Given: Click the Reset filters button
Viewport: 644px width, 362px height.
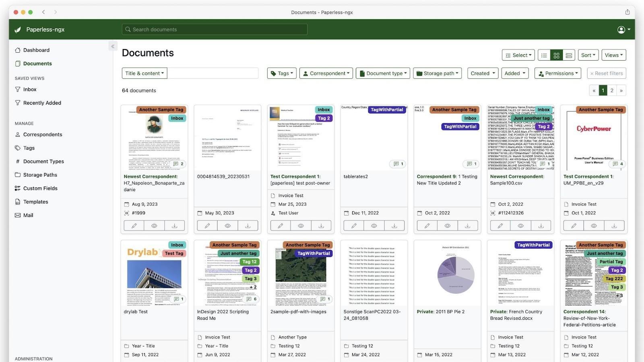Looking at the screenshot, I should pos(606,73).
